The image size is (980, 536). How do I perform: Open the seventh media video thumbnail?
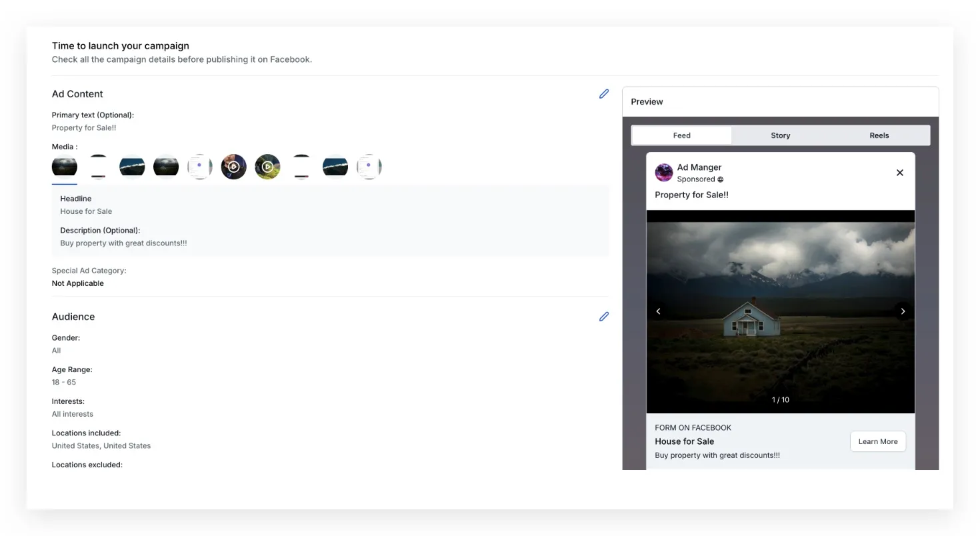click(267, 167)
